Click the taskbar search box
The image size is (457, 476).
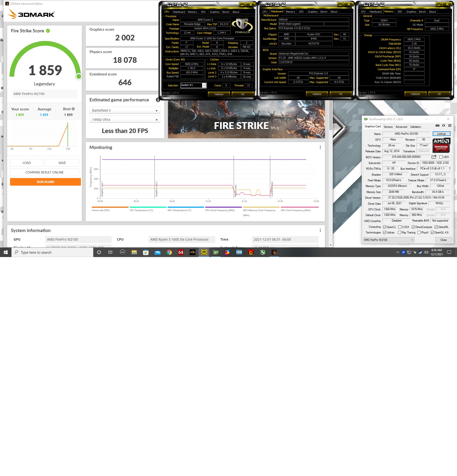click(x=52, y=252)
